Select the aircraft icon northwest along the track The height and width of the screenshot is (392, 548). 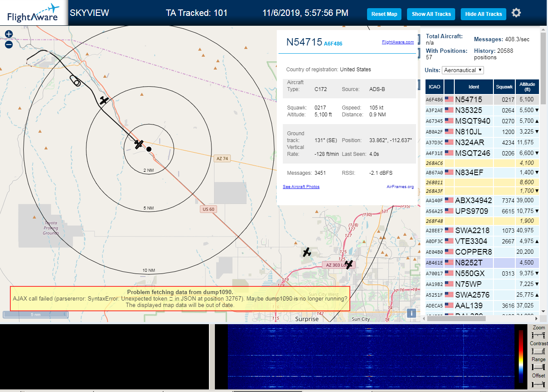pos(104,100)
